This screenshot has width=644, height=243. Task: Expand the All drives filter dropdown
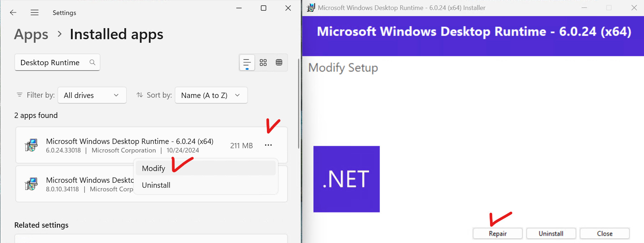click(x=92, y=95)
